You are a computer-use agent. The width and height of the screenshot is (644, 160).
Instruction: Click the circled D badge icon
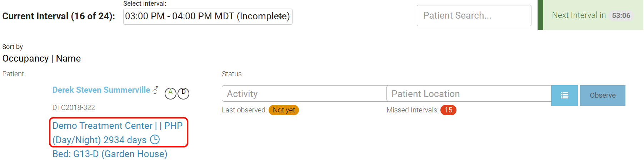click(x=183, y=93)
